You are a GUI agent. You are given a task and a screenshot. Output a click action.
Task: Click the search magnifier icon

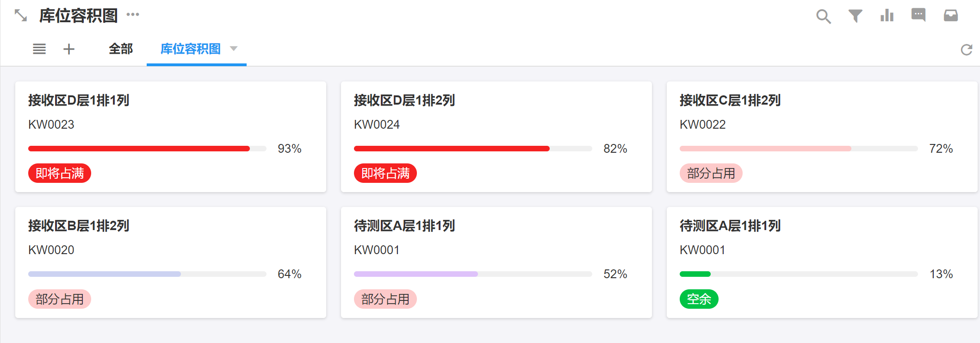pyautogui.click(x=823, y=16)
